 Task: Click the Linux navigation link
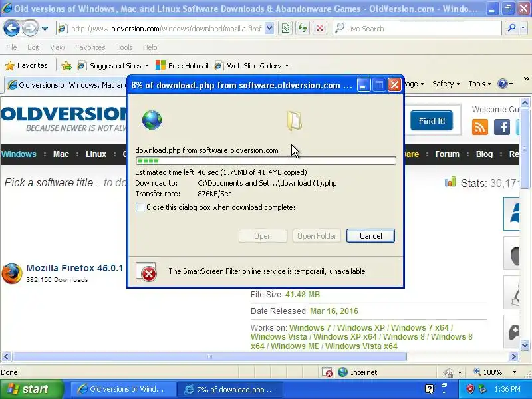(x=96, y=154)
